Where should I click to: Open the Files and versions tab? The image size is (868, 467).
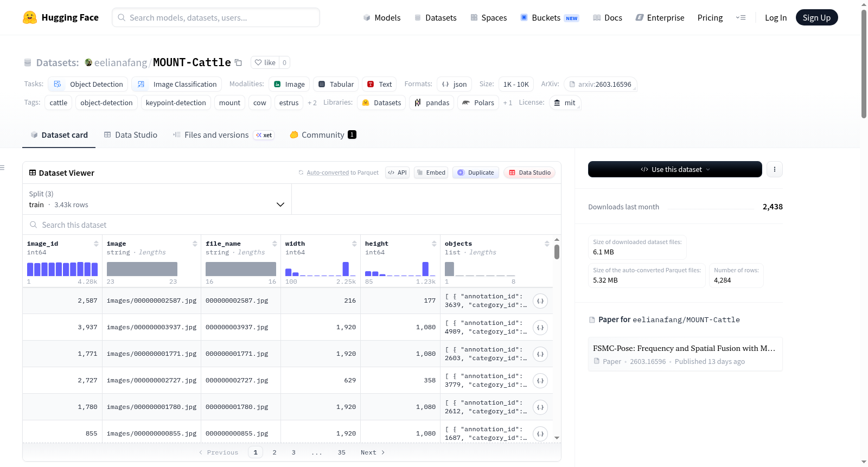click(223, 135)
